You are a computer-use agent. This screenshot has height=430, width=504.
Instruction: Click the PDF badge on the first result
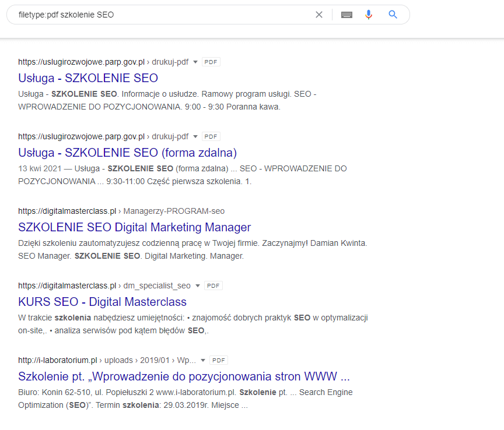pos(211,62)
